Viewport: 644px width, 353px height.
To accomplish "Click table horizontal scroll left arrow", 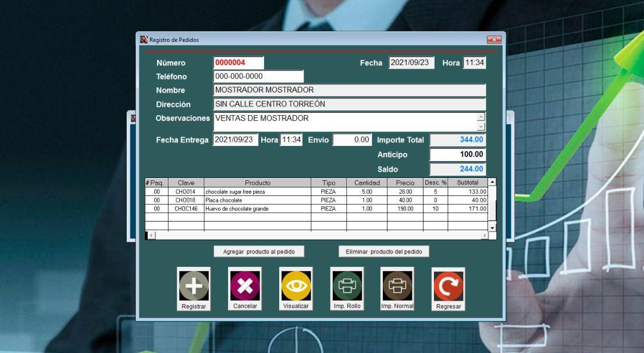I will coord(152,235).
